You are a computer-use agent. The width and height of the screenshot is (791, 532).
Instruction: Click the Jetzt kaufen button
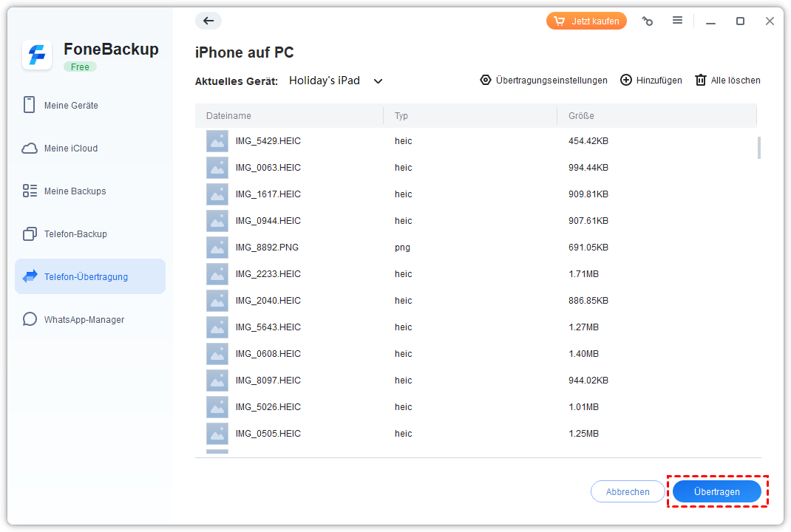coord(586,21)
